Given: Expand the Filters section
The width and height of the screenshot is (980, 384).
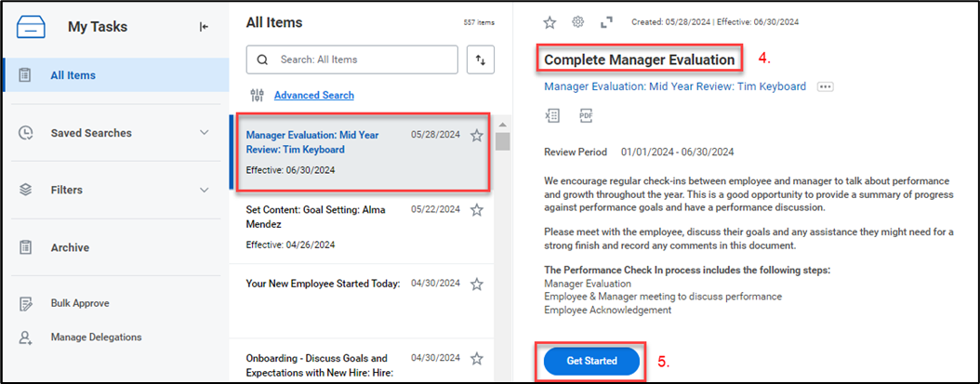Looking at the screenshot, I should [205, 190].
